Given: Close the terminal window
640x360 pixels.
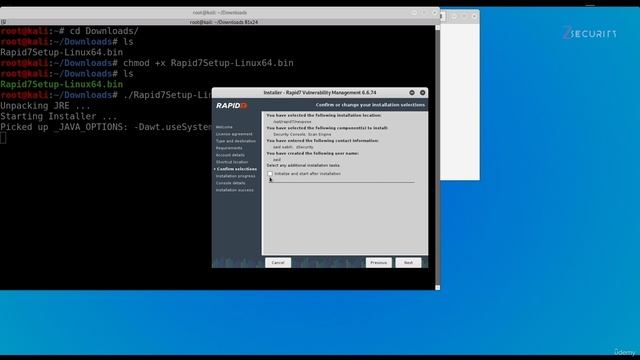Looking at the screenshot, I should click(x=434, y=13).
